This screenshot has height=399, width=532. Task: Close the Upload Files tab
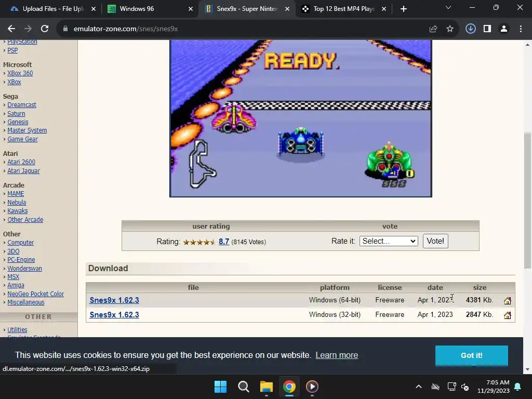pos(94,9)
